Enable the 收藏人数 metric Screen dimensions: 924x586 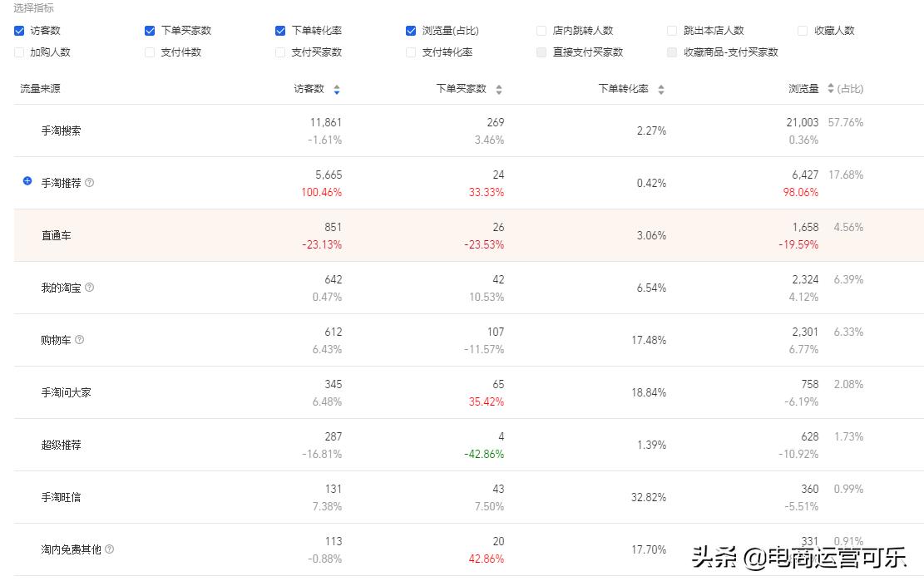pos(802,31)
